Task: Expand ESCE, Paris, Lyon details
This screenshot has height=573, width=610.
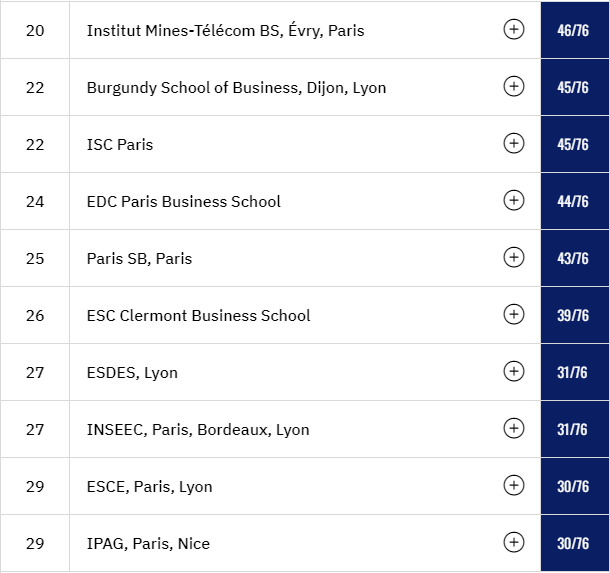Action: point(514,485)
